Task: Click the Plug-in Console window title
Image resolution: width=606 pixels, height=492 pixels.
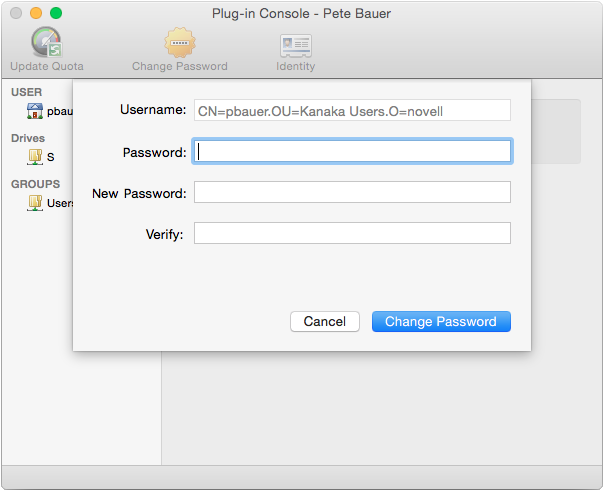Action: tap(302, 14)
